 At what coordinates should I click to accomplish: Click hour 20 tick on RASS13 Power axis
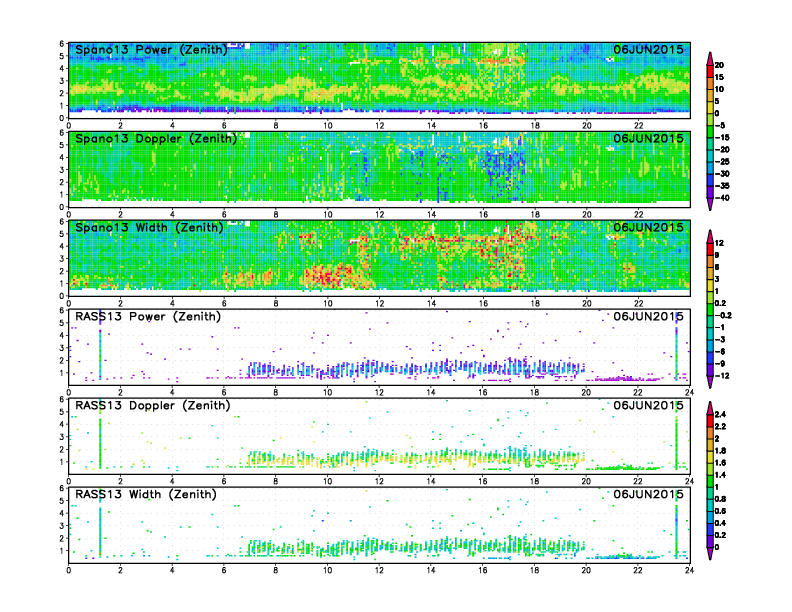point(586,392)
